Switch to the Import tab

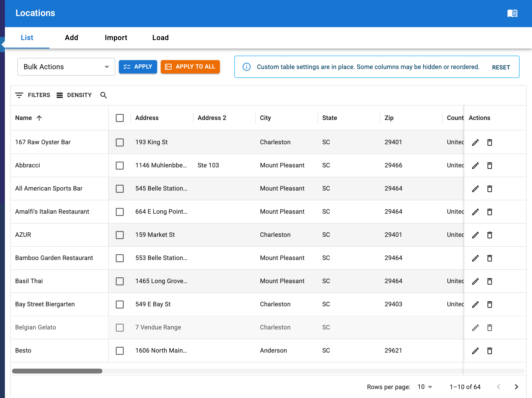[116, 38]
